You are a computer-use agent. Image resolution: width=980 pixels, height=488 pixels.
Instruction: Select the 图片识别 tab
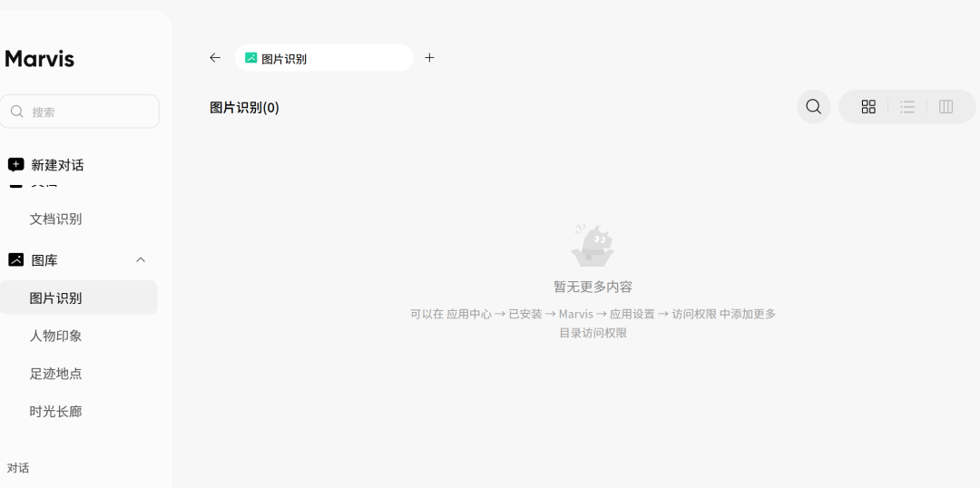tap(324, 58)
